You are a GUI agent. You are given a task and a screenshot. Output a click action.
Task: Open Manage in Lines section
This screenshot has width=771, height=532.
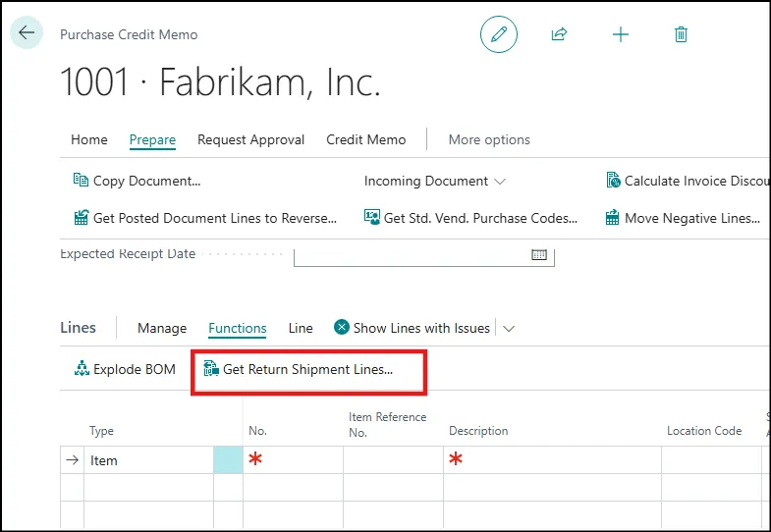tap(162, 328)
